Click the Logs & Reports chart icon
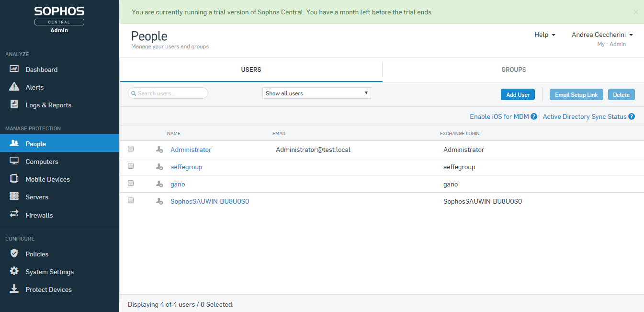This screenshot has height=312, width=644. 14,104
